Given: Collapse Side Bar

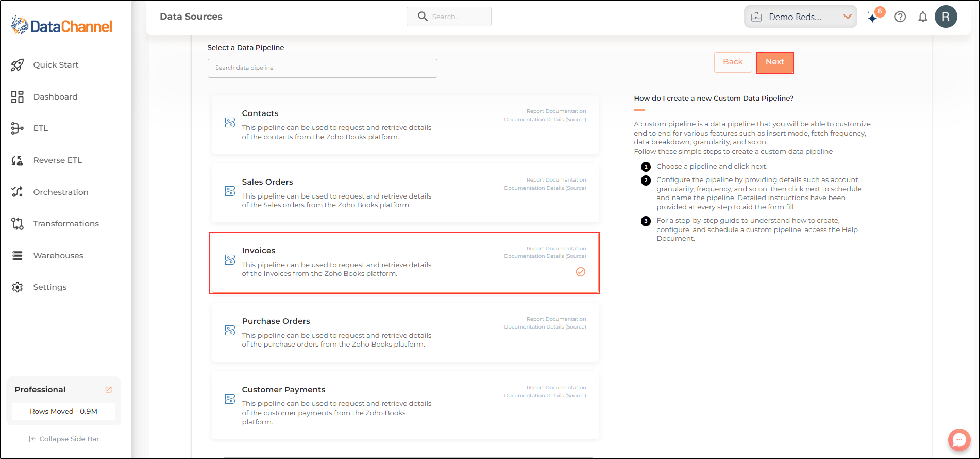Looking at the screenshot, I should tap(64, 439).
